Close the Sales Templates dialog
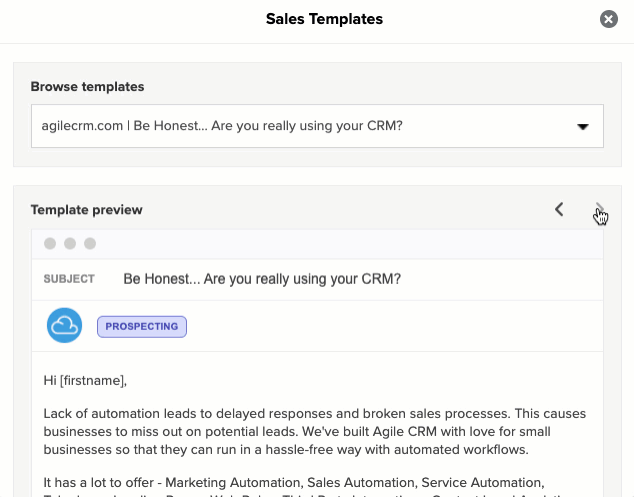This screenshot has height=497, width=634. coord(609,19)
